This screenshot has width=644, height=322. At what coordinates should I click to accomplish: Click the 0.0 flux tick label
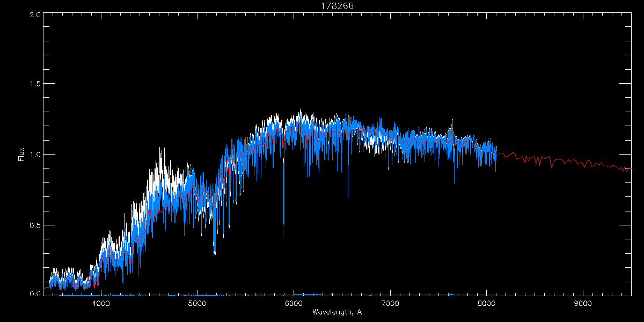pos(35,293)
